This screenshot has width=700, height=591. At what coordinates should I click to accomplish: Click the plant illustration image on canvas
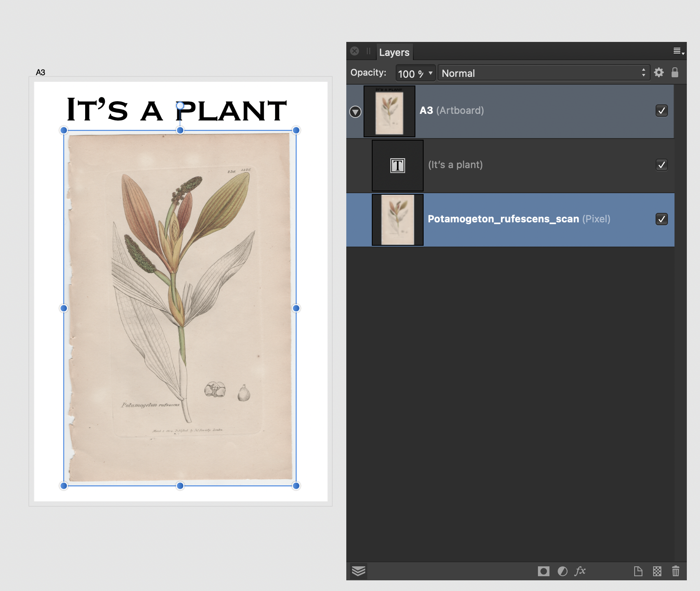(180, 308)
